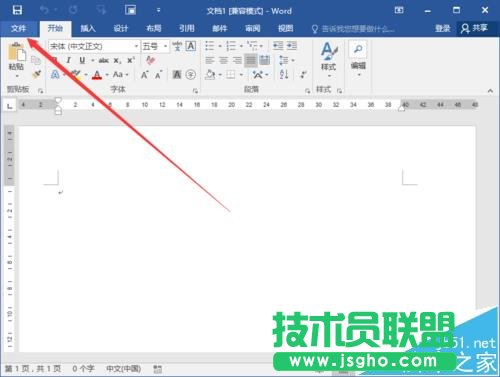Switch to the 布局 Layout tab
The image size is (500, 377).
click(154, 28)
